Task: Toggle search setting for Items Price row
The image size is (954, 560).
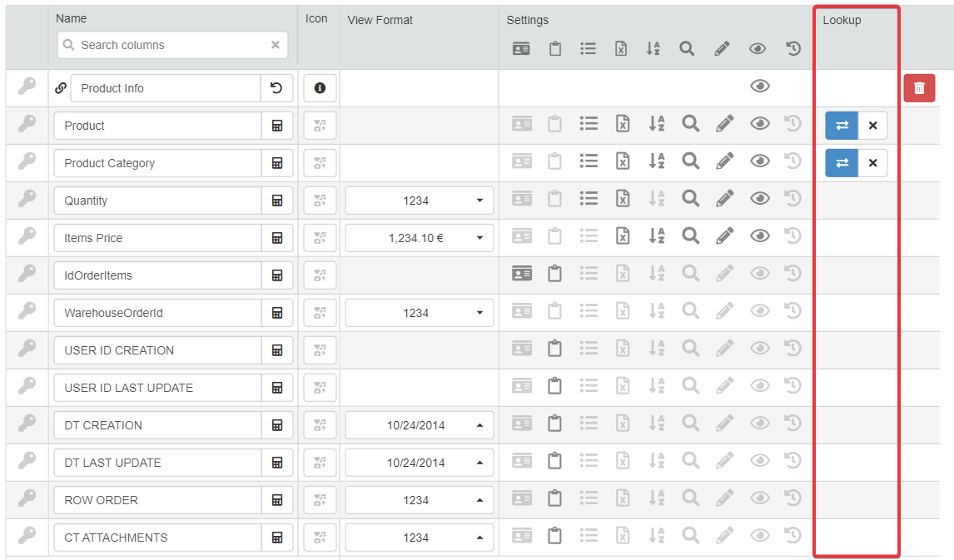Action: tap(690, 236)
